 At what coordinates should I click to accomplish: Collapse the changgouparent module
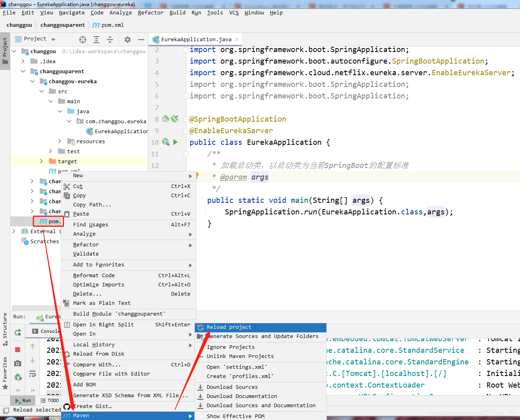(23, 71)
